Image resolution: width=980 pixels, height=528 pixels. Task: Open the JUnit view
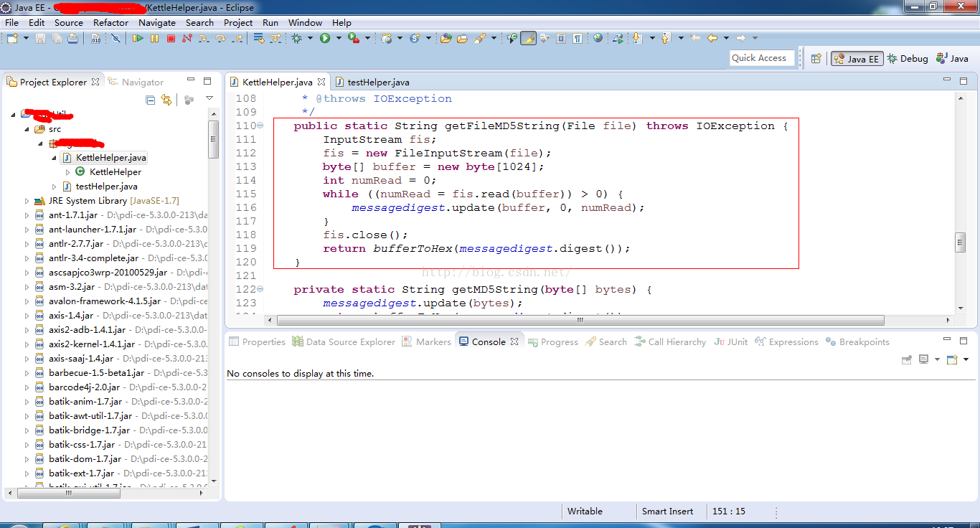click(731, 341)
